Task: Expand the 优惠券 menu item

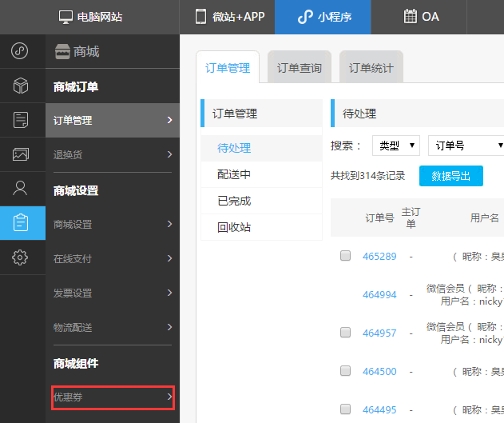Action: [112, 397]
